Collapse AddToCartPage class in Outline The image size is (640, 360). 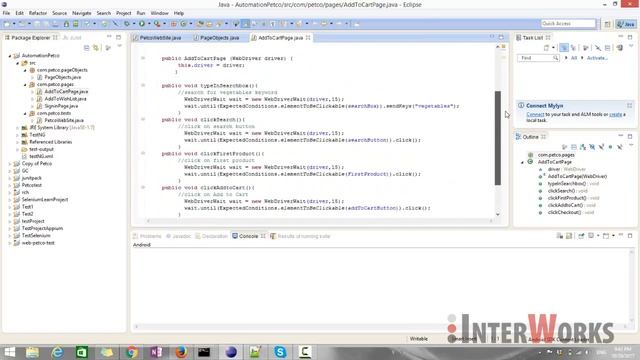[x=522, y=162]
